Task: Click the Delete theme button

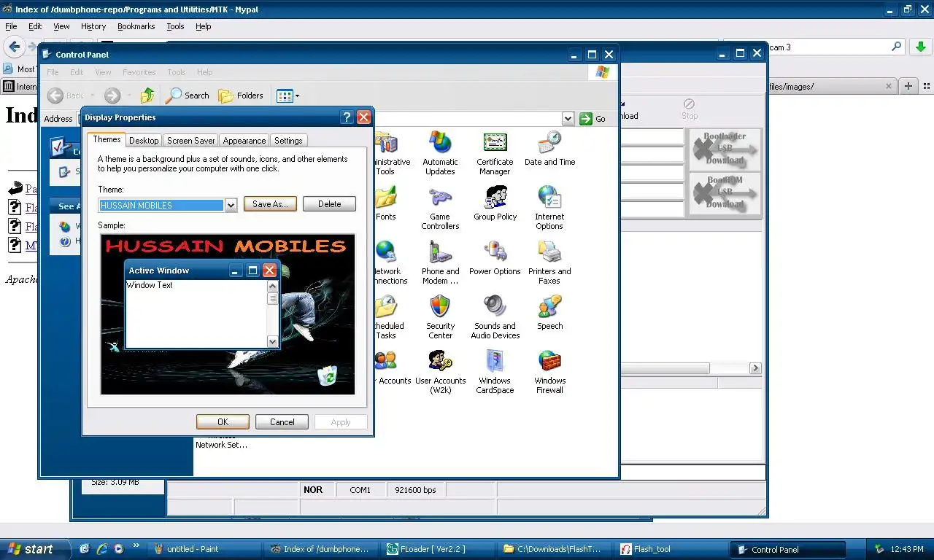Action: pyautogui.click(x=329, y=204)
